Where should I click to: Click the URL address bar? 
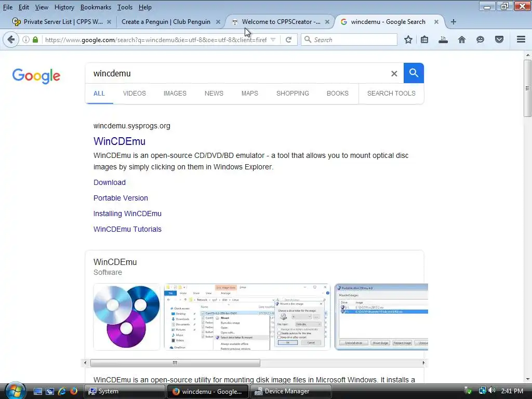pyautogui.click(x=156, y=39)
